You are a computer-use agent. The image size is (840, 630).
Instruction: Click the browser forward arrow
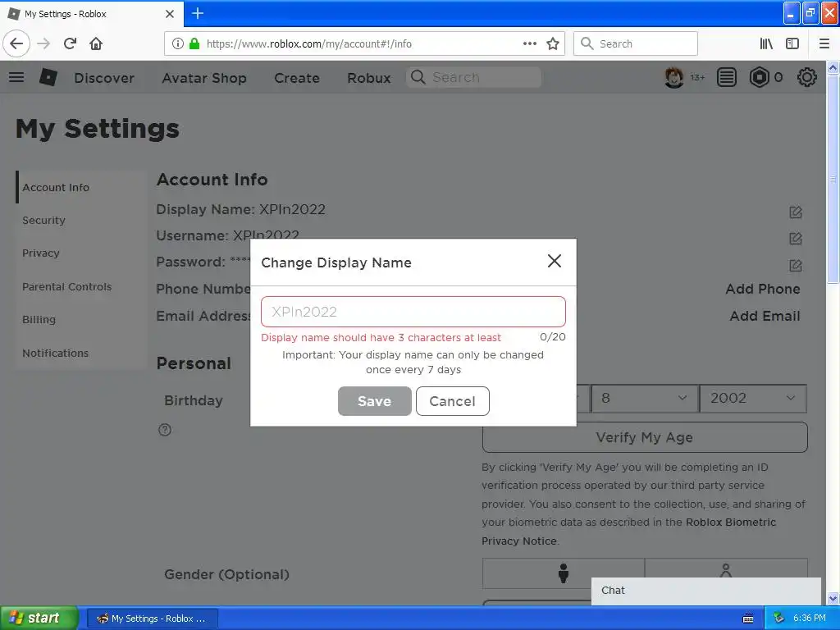[x=44, y=43]
